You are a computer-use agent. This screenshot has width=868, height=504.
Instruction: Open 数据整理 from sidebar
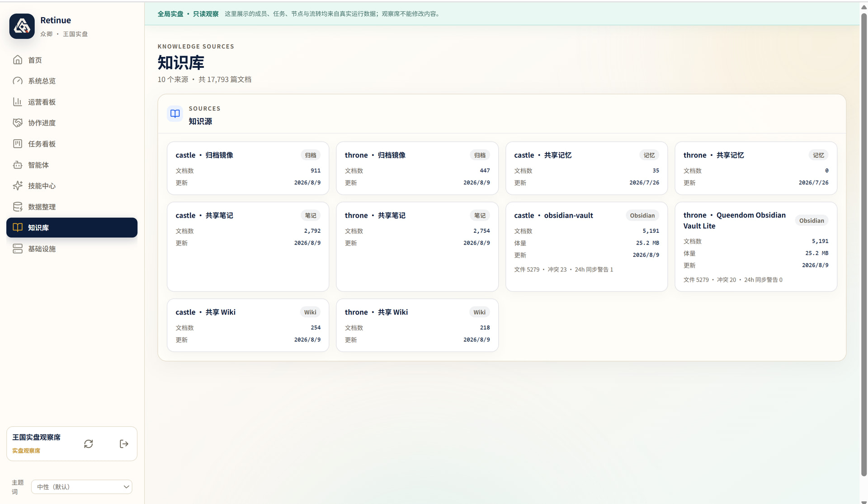coord(72,207)
